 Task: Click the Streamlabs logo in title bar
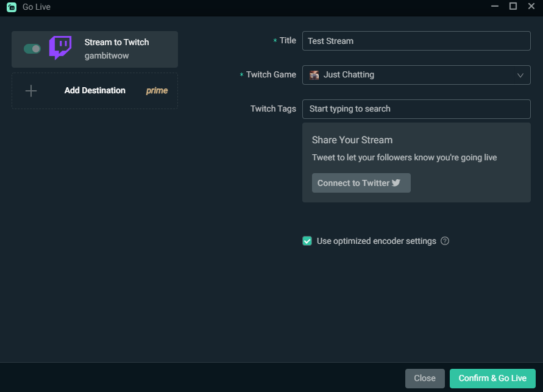coord(11,7)
